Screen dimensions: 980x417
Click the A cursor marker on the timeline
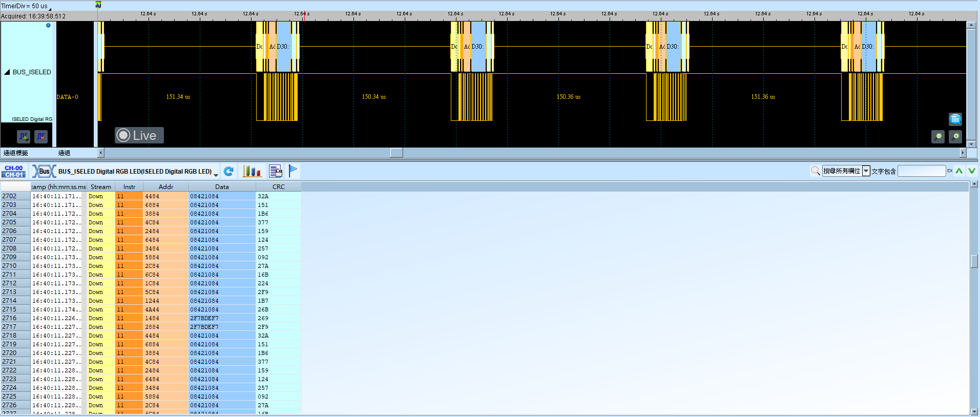(x=98, y=5)
